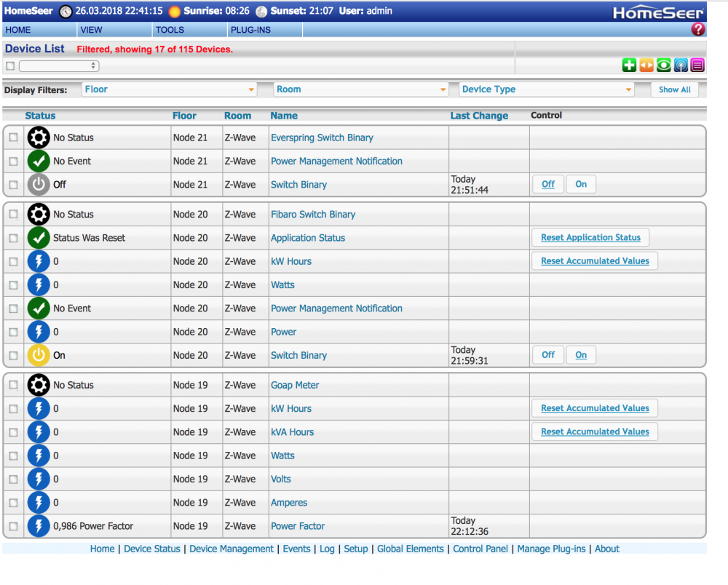Click the blue antenna broadcast icon

tap(681, 65)
